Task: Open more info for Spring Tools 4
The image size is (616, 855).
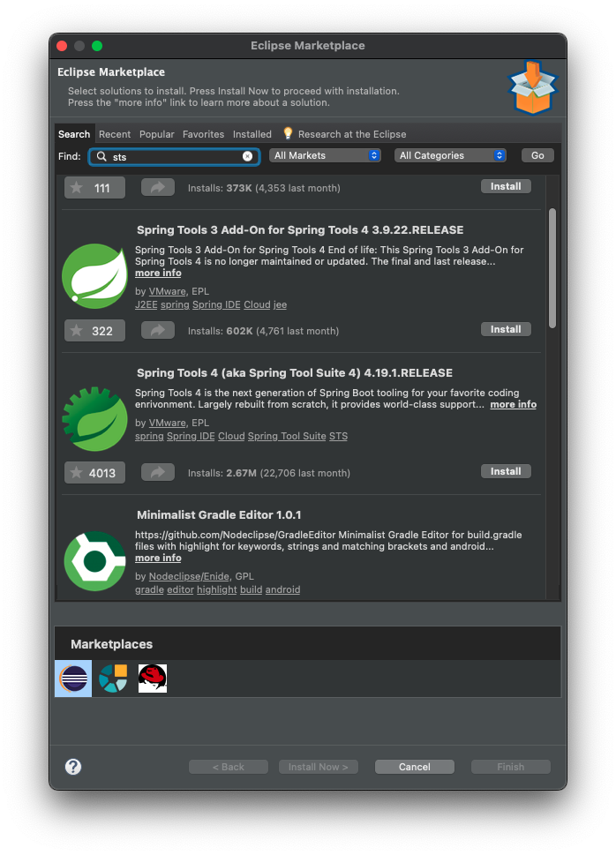Action: 514,404
